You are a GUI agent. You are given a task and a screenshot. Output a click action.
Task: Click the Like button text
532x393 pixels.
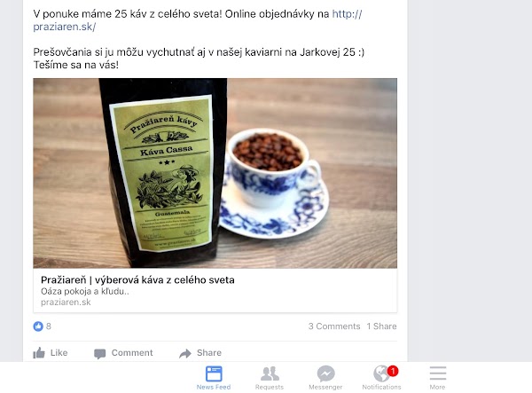tap(59, 353)
